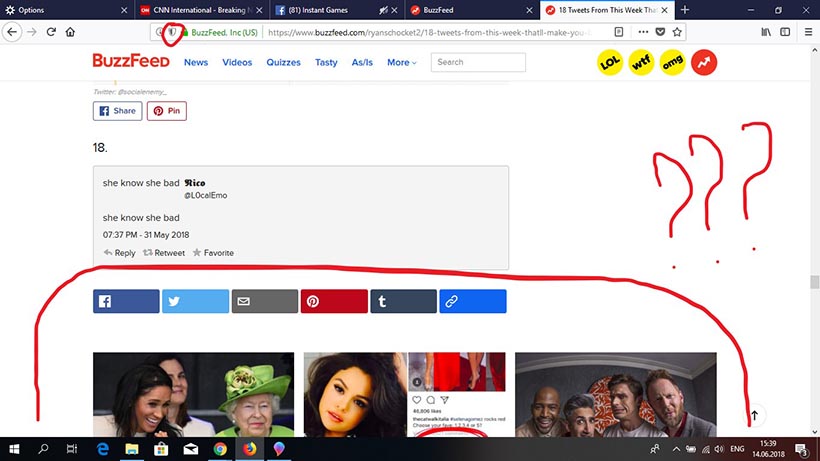Click the Reply link under tweet
The height and width of the screenshot is (461, 820).
(x=119, y=253)
